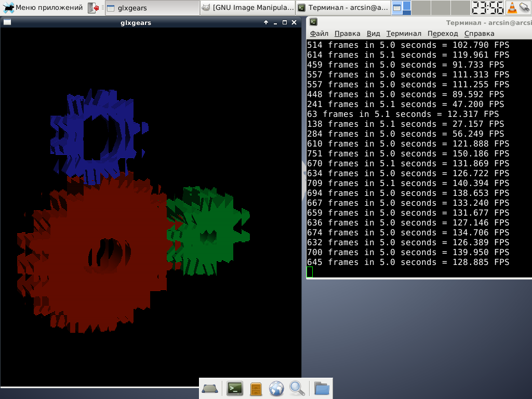532x399 pixels.
Task: Click terminal line ending 139.950 FPS
Action: coord(408,252)
